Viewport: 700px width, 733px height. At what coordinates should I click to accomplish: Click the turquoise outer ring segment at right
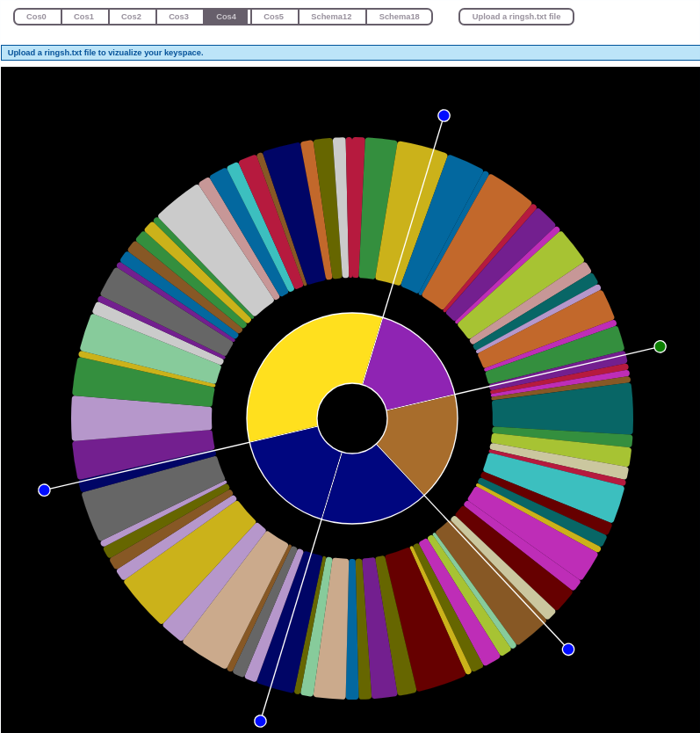[x=553, y=486]
